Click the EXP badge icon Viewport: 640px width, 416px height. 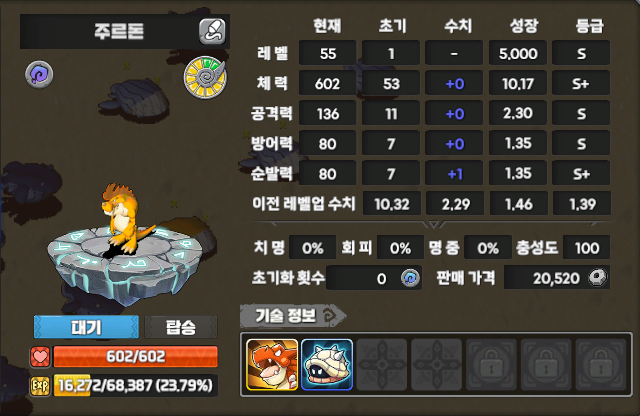(x=40, y=385)
